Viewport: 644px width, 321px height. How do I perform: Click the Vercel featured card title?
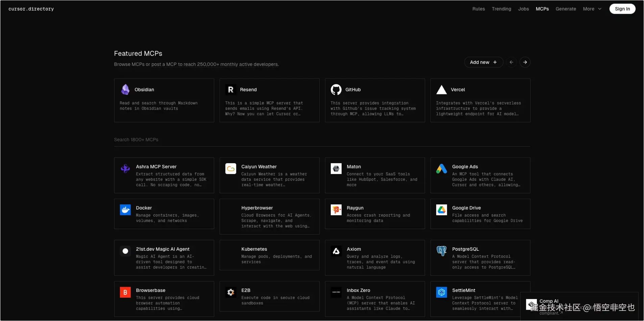458,90
